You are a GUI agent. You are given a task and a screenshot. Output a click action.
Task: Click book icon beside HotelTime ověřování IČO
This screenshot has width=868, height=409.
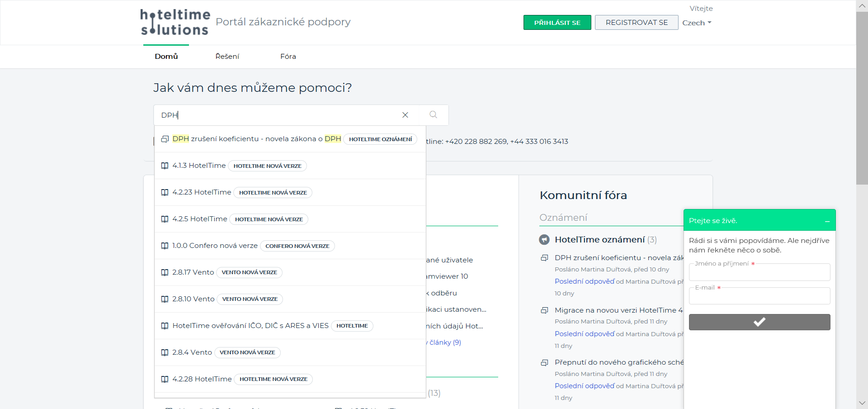coord(165,326)
